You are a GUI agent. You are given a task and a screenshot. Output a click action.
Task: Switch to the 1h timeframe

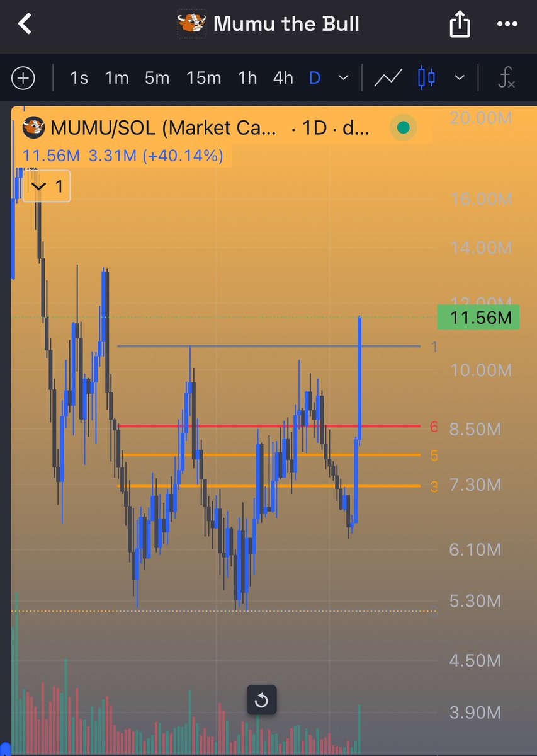pyautogui.click(x=247, y=78)
